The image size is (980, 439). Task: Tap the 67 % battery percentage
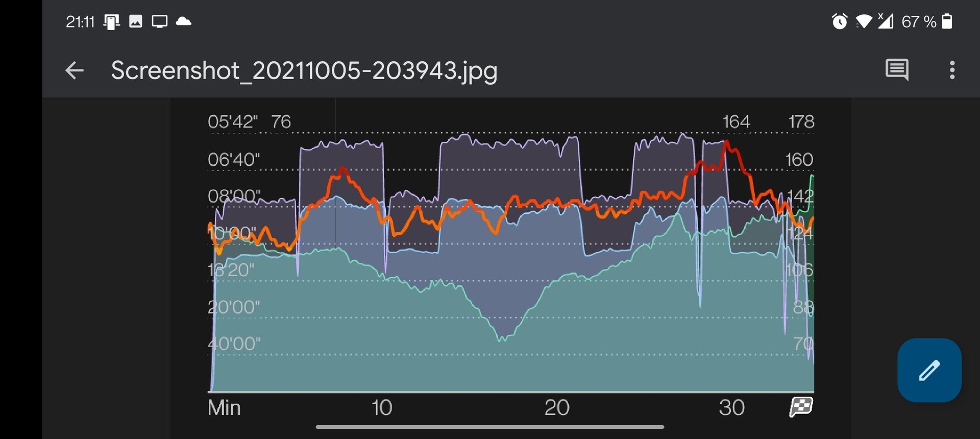point(919,21)
